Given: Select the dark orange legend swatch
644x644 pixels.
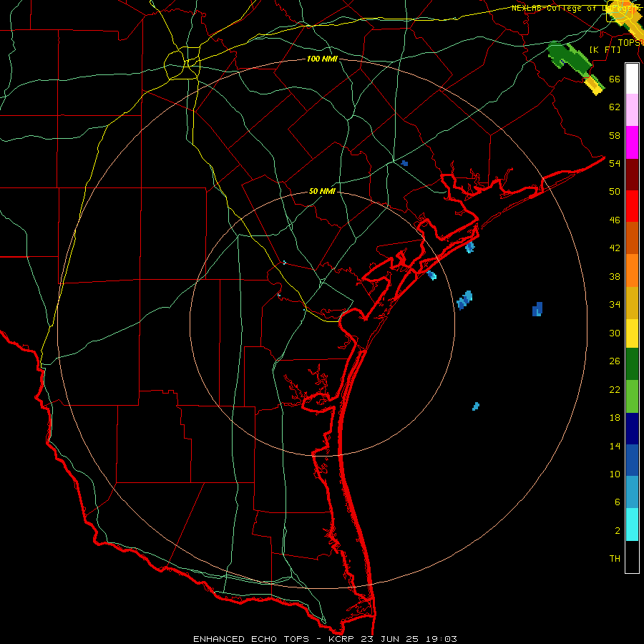Looking at the screenshot, I should coord(632,238).
